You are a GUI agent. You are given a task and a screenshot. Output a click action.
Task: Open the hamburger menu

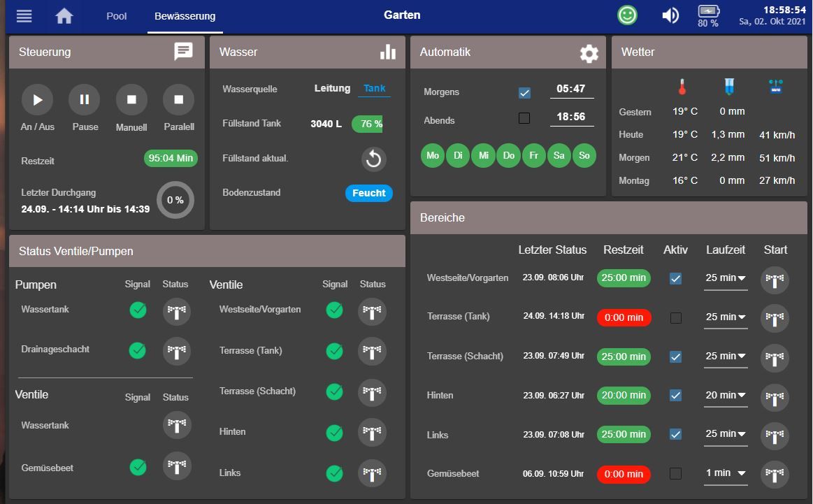click(x=24, y=16)
